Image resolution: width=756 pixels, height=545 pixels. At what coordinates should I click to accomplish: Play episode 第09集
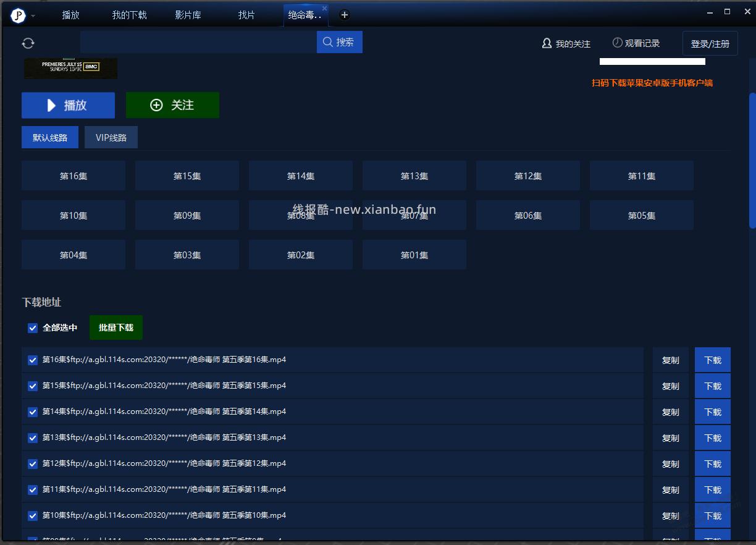point(187,215)
